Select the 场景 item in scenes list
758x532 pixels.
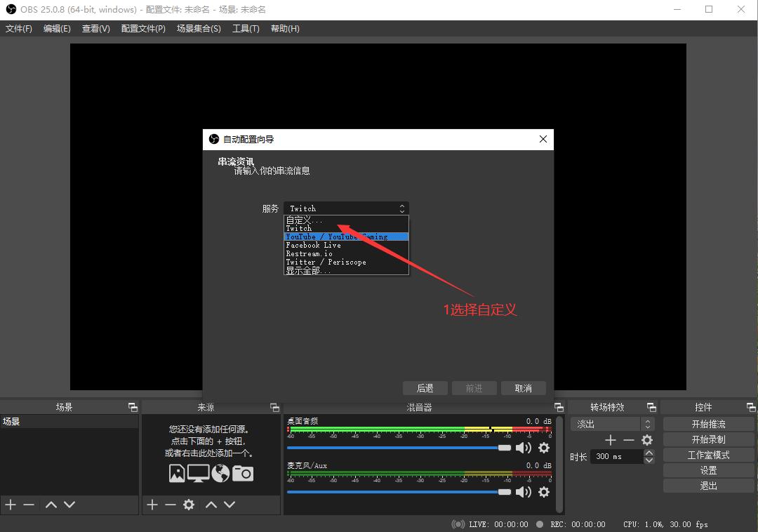tap(69, 421)
